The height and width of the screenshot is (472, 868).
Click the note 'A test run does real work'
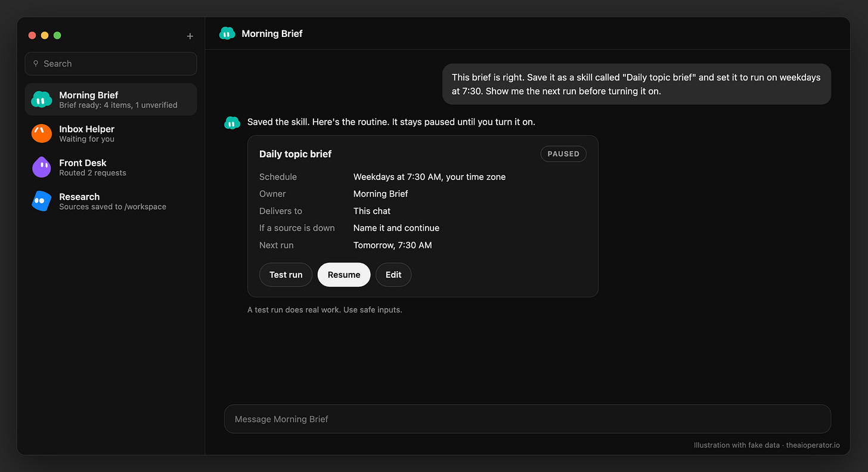pos(325,310)
